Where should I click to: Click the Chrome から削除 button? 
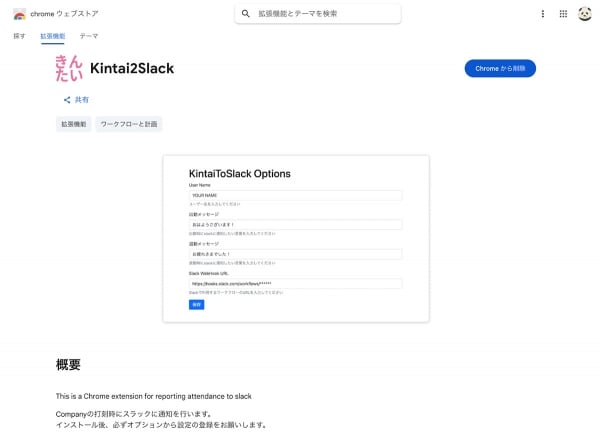tap(500, 68)
